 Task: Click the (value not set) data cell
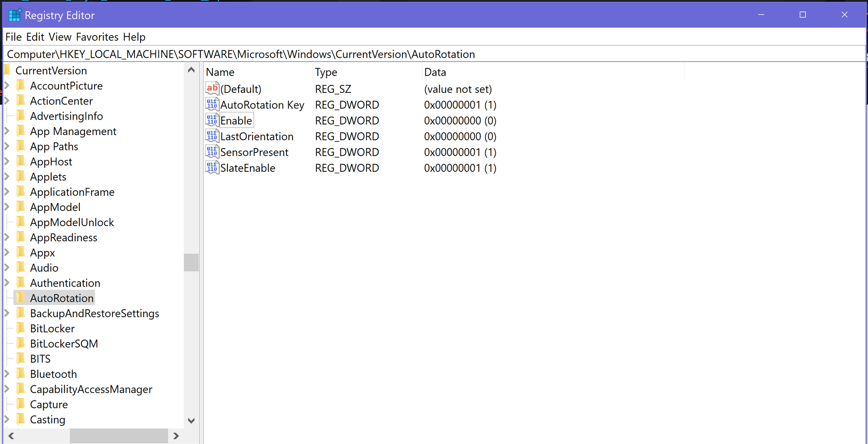(x=458, y=89)
